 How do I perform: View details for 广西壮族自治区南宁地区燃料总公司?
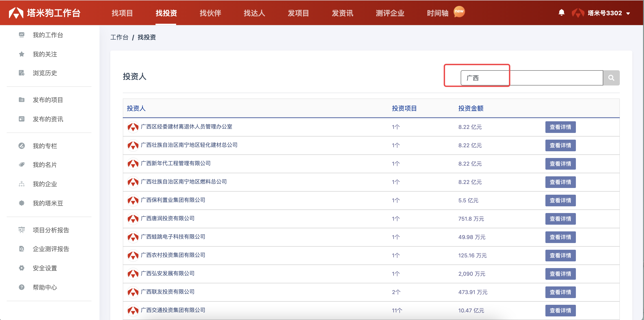tap(560, 182)
